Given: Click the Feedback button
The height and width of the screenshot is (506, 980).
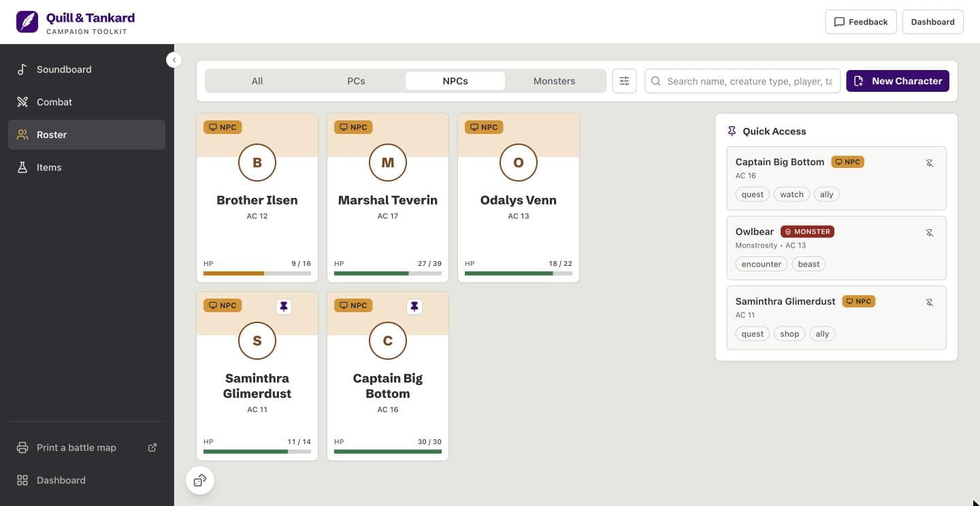Looking at the screenshot, I should 861,22.
